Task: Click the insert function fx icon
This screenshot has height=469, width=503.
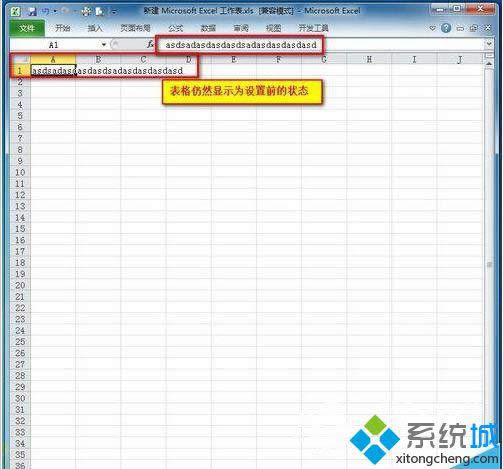Action: (x=150, y=44)
